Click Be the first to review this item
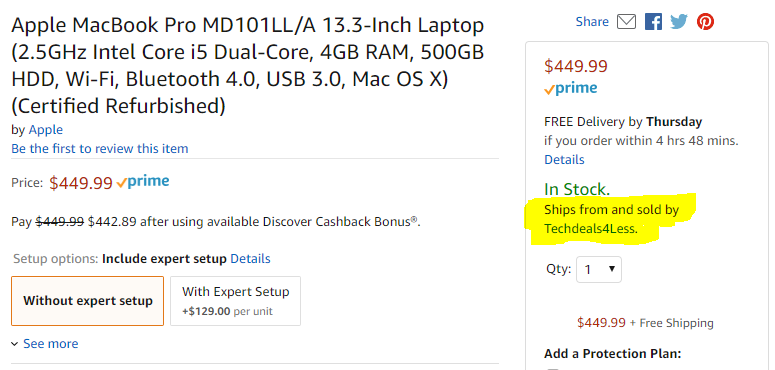The width and height of the screenshot is (775, 370). (x=100, y=149)
